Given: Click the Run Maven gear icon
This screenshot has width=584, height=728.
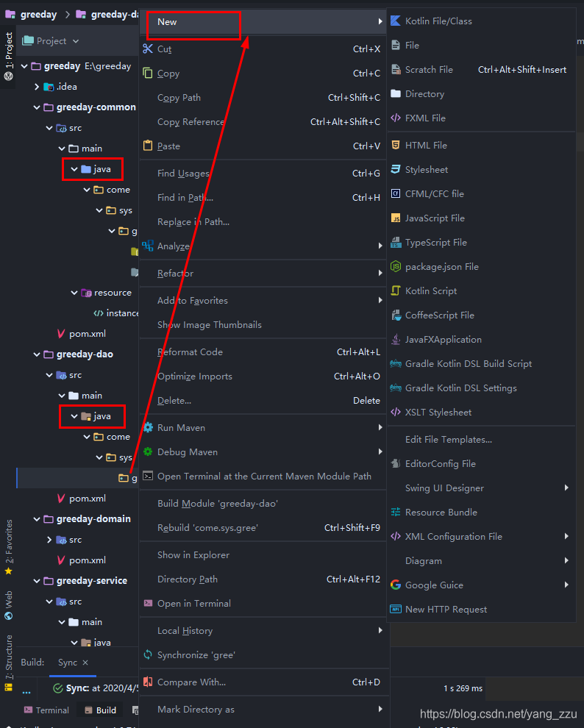Looking at the screenshot, I should tap(148, 427).
